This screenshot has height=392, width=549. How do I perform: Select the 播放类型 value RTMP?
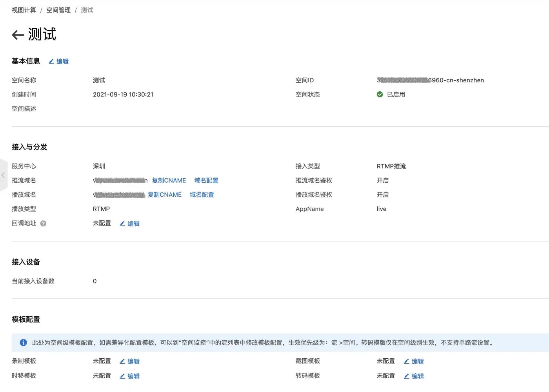[101, 209]
